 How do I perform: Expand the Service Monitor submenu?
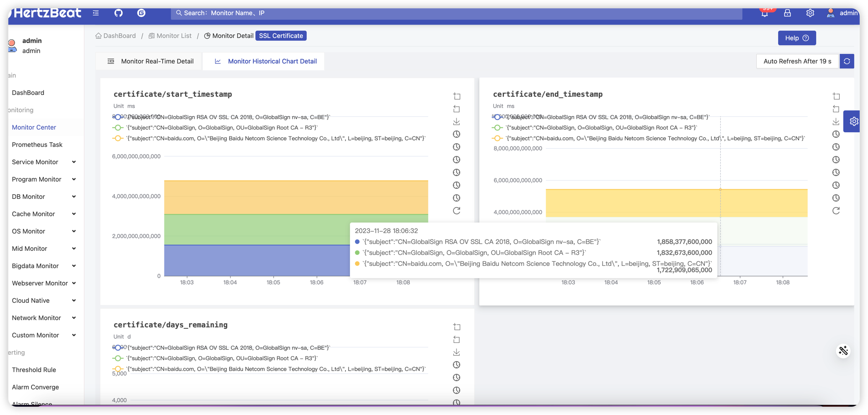click(44, 162)
